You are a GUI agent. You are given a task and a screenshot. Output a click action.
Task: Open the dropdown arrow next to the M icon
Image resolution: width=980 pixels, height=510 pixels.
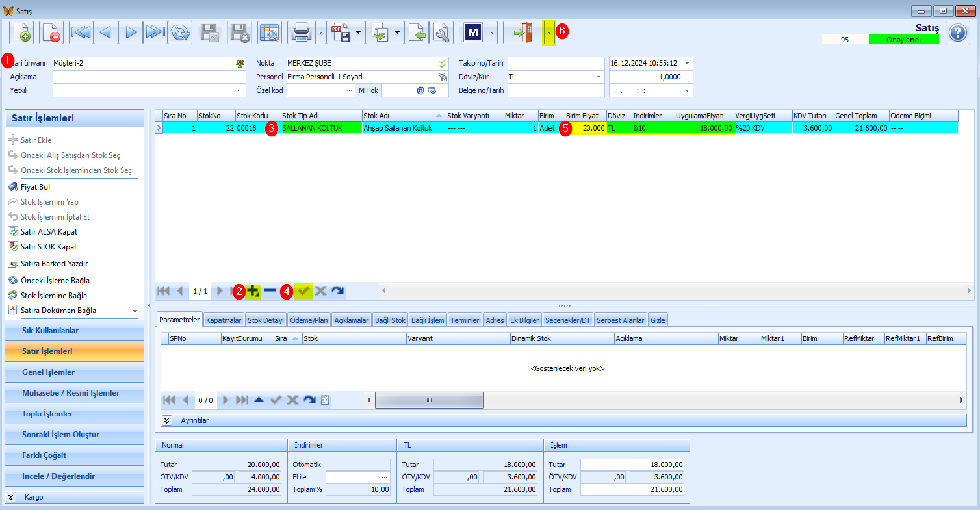(492, 32)
